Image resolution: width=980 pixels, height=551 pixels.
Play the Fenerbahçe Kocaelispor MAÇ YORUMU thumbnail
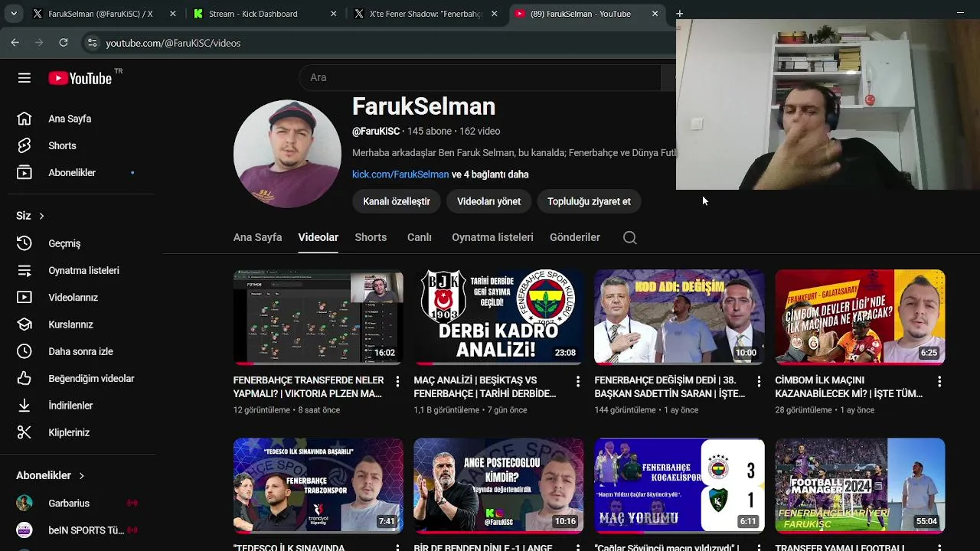pos(680,485)
